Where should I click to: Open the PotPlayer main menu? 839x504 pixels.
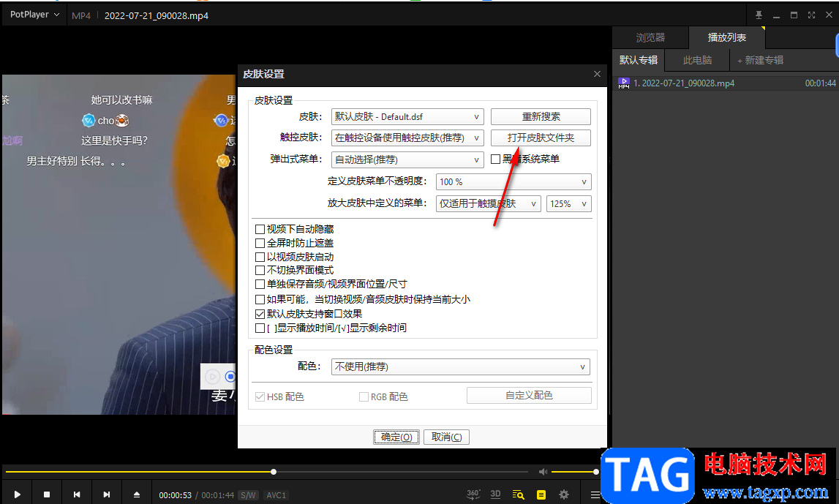pyautogui.click(x=34, y=15)
